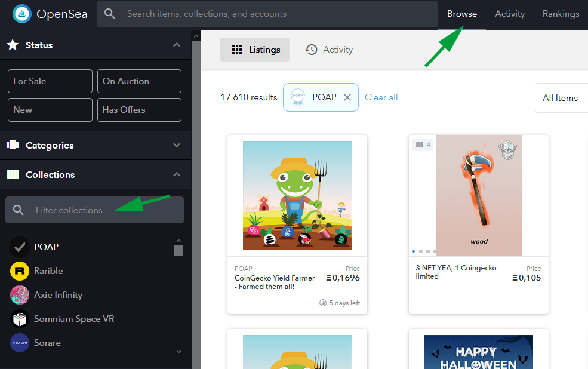Expand the Categories section chevron

coord(177,145)
